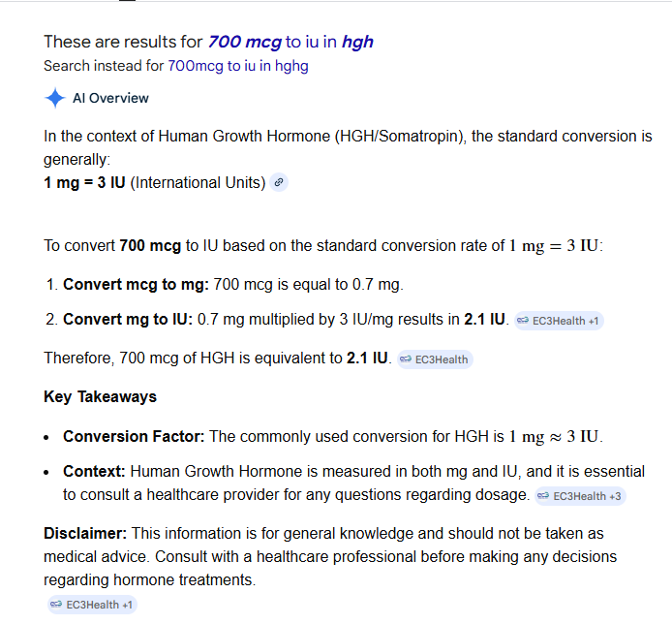Click link icon beside "(International Units)"
This screenshot has width=672, height=624.
click(279, 182)
